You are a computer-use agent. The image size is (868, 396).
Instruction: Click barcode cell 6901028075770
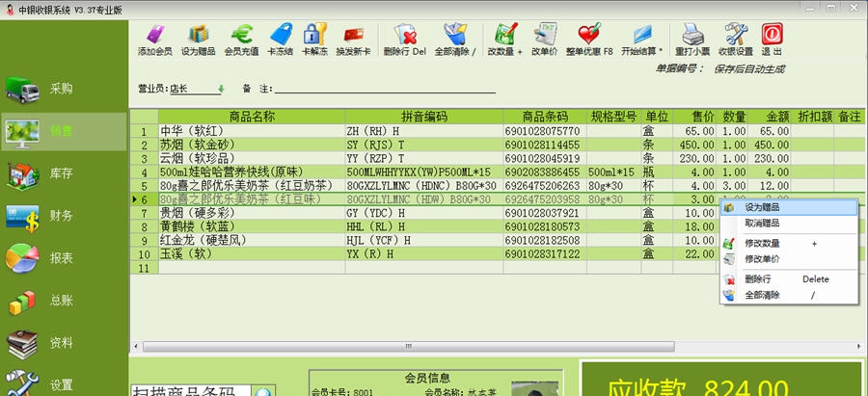tap(545, 131)
